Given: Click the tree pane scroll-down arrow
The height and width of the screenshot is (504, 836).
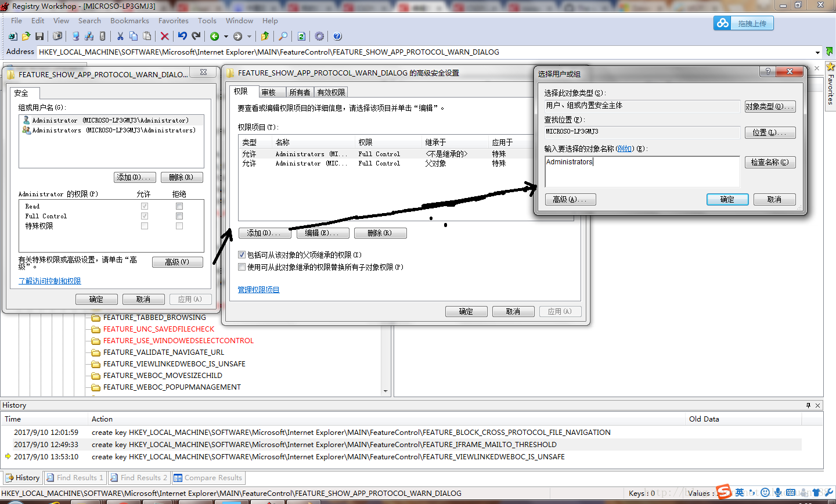Looking at the screenshot, I should [x=386, y=391].
